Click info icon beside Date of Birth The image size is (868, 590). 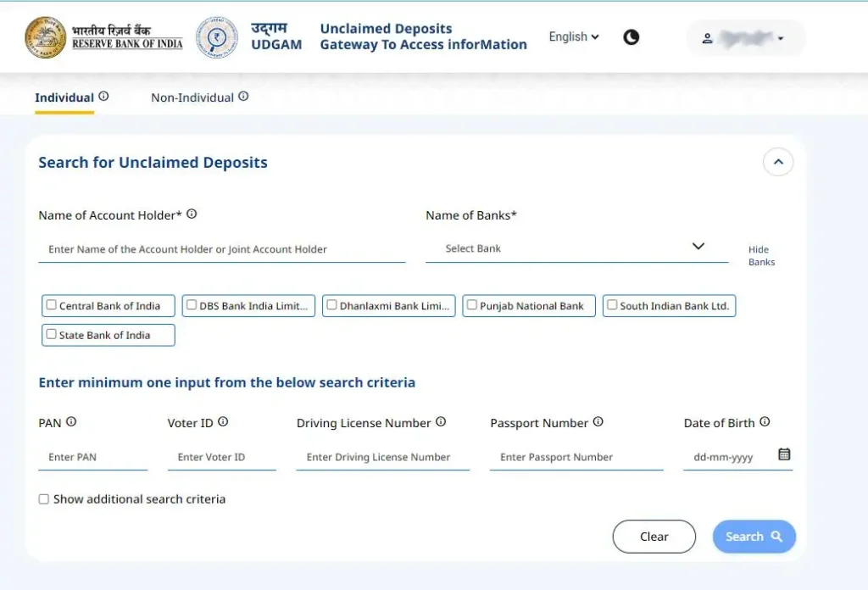765,422
